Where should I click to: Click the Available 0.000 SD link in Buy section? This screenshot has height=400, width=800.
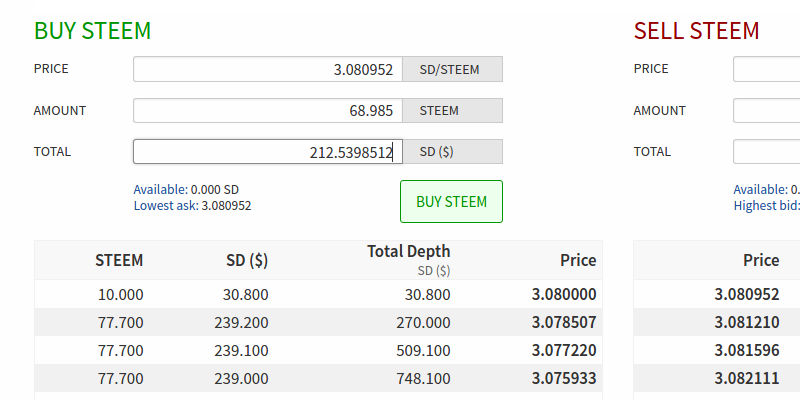coord(186,190)
